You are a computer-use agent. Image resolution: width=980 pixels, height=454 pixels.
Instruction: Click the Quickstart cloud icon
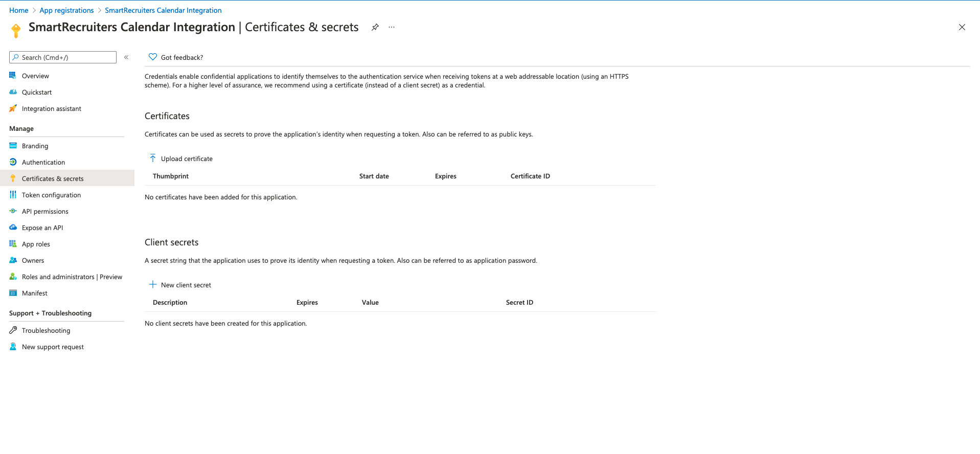coord(13,92)
